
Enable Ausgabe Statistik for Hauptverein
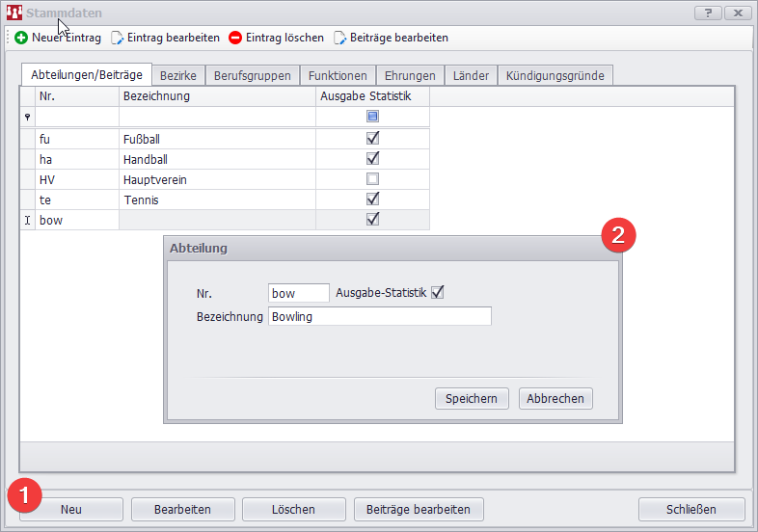372,179
